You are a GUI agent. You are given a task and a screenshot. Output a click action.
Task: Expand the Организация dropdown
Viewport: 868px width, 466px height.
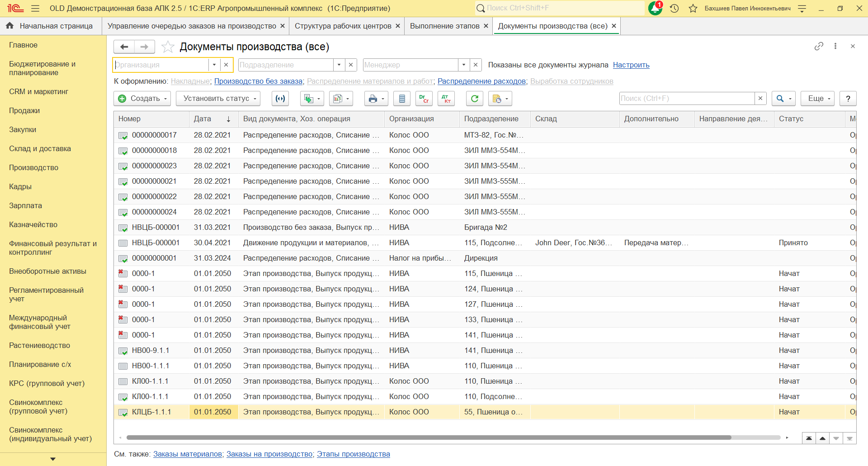(x=214, y=65)
